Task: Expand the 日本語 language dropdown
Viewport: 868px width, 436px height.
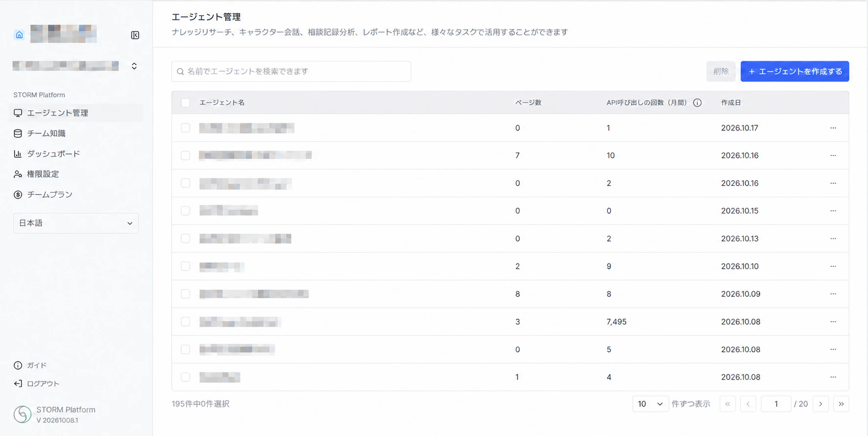Action: [x=76, y=223]
